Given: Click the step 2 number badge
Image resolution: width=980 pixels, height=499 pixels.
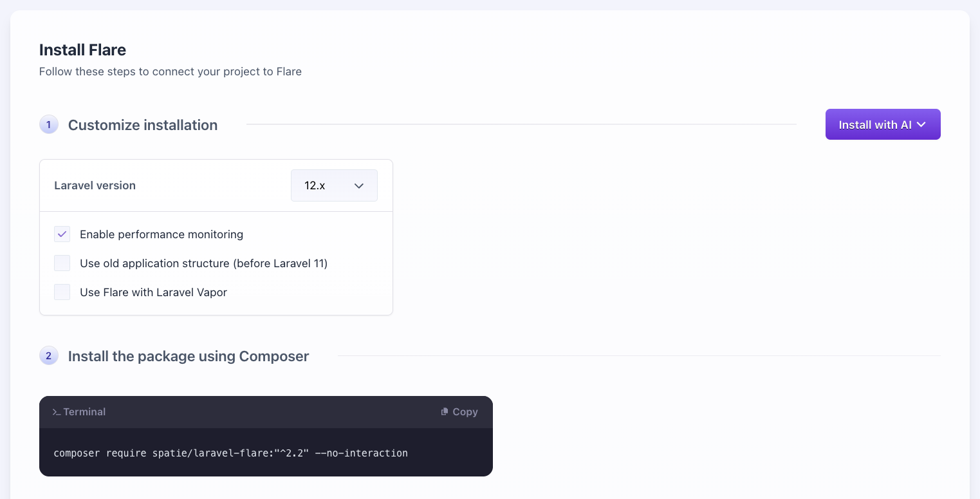Looking at the screenshot, I should [x=49, y=355].
